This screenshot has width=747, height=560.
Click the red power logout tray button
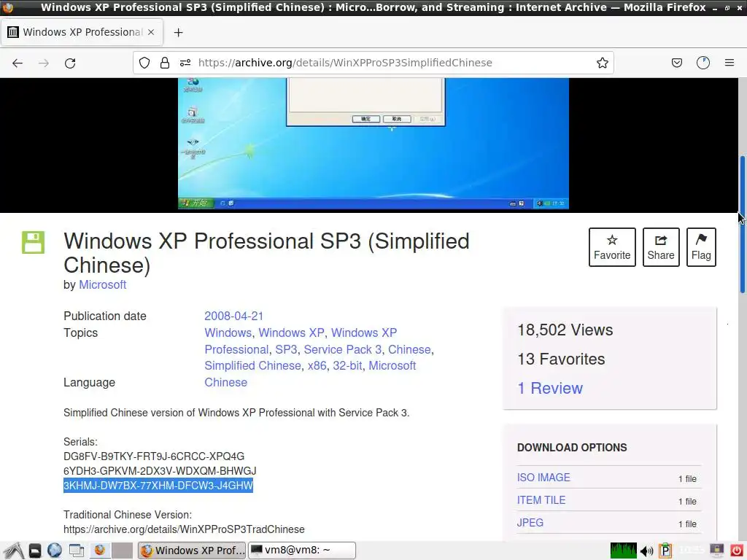coord(736,551)
